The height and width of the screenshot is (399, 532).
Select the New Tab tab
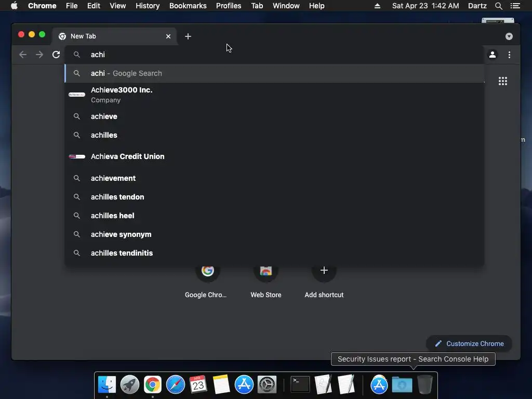114,36
